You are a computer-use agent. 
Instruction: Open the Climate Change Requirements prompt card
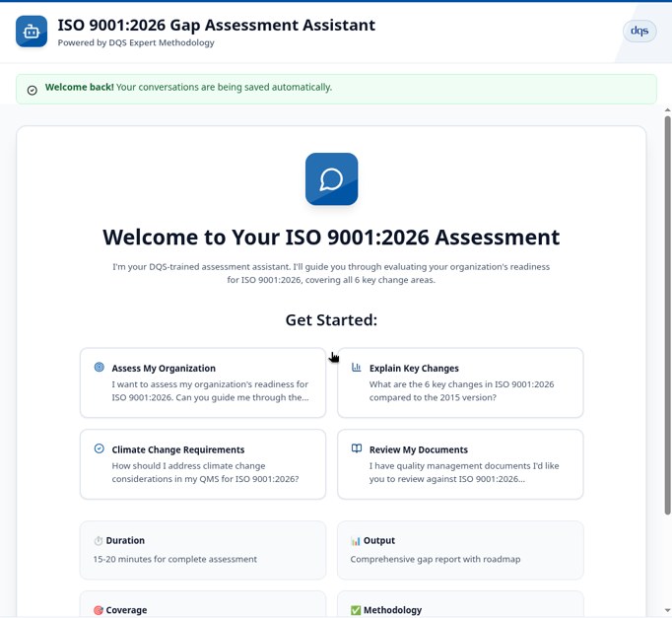pyautogui.click(x=203, y=464)
